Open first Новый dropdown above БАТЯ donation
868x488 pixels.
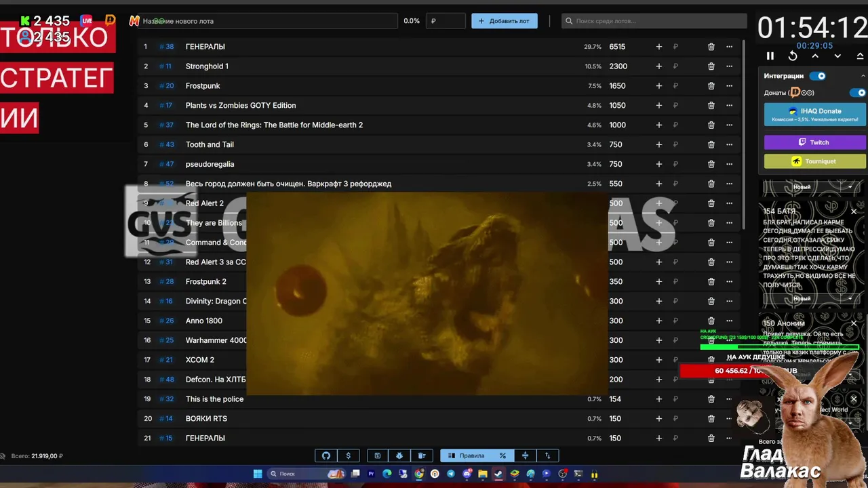812,187
